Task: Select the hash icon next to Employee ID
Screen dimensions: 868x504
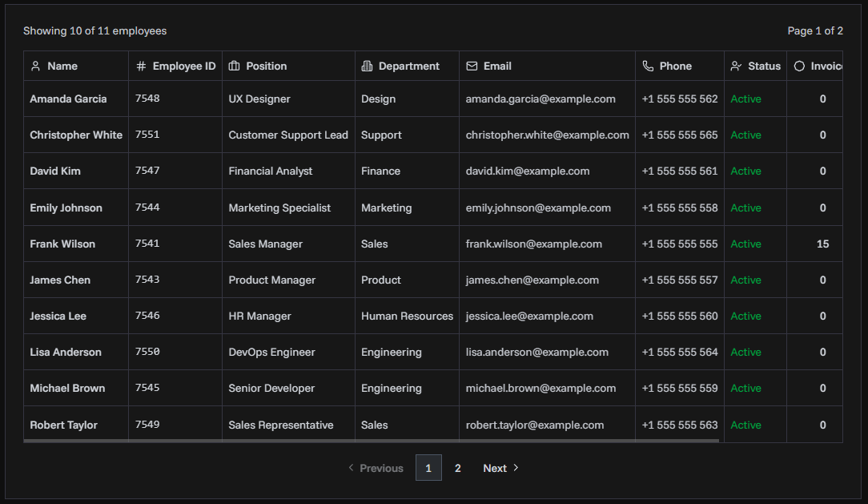Action: (141, 66)
